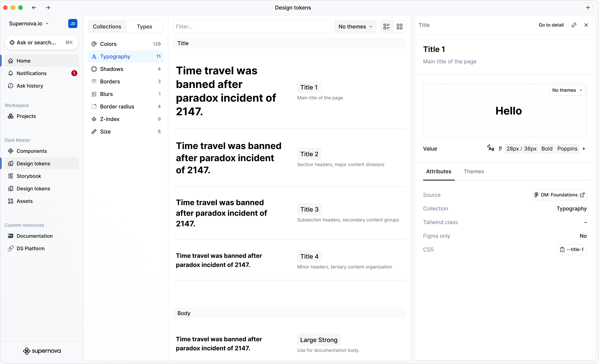The width and height of the screenshot is (599, 364).
Task: Open the Figma source icon in the Value row
Action: (500, 149)
